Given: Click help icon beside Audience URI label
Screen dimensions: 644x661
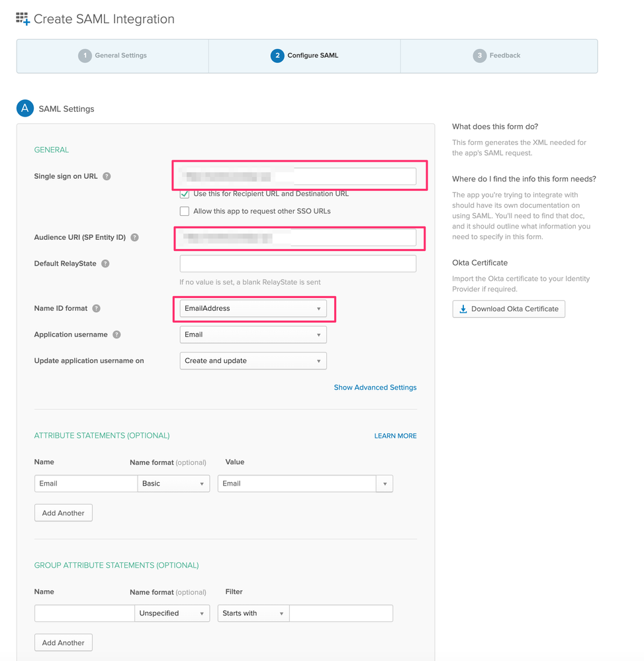Looking at the screenshot, I should (135, 237).
